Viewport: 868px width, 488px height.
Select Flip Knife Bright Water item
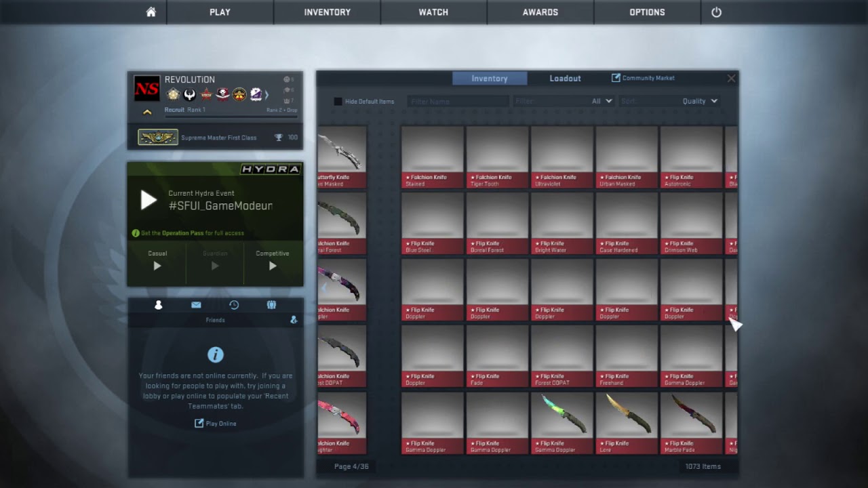point(562,223)
